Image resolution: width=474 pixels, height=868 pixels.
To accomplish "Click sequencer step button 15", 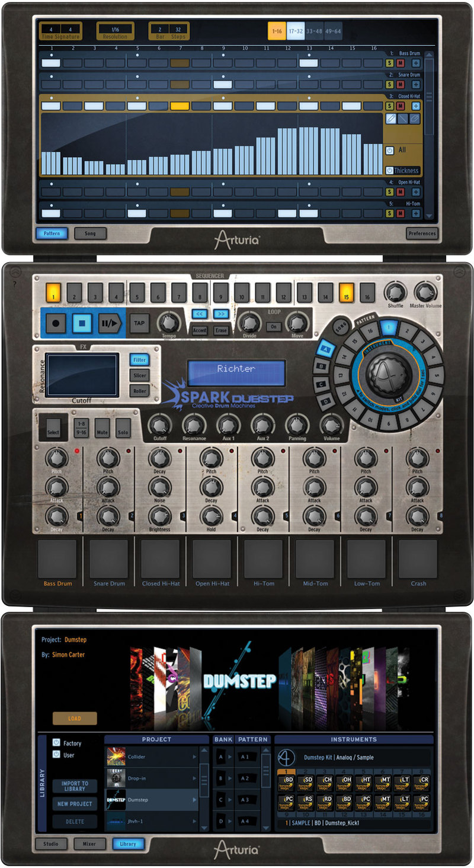I will tap(347, 292).
